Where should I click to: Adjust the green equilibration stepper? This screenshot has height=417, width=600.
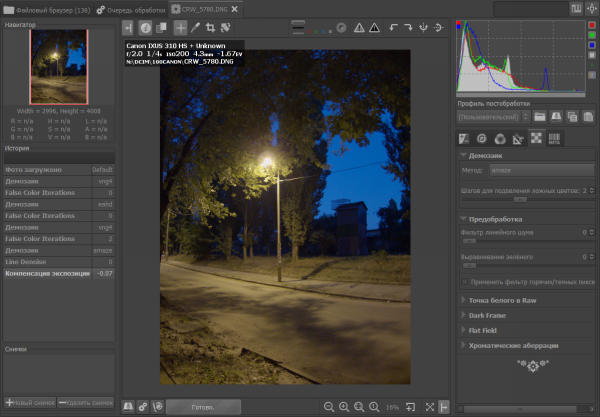[x=592, y=257]
